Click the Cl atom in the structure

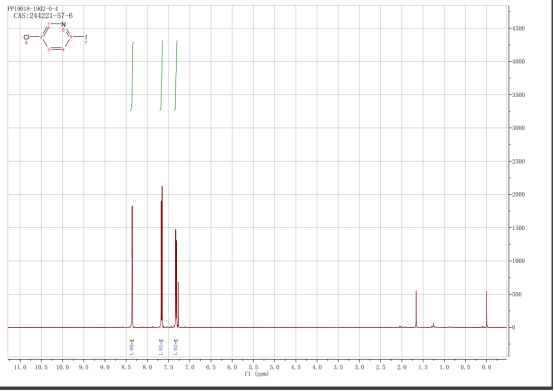tap(26, 37)
